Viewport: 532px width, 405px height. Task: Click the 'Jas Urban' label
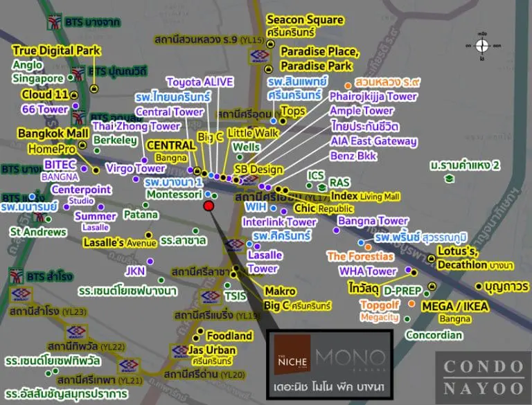pos(212,350)
